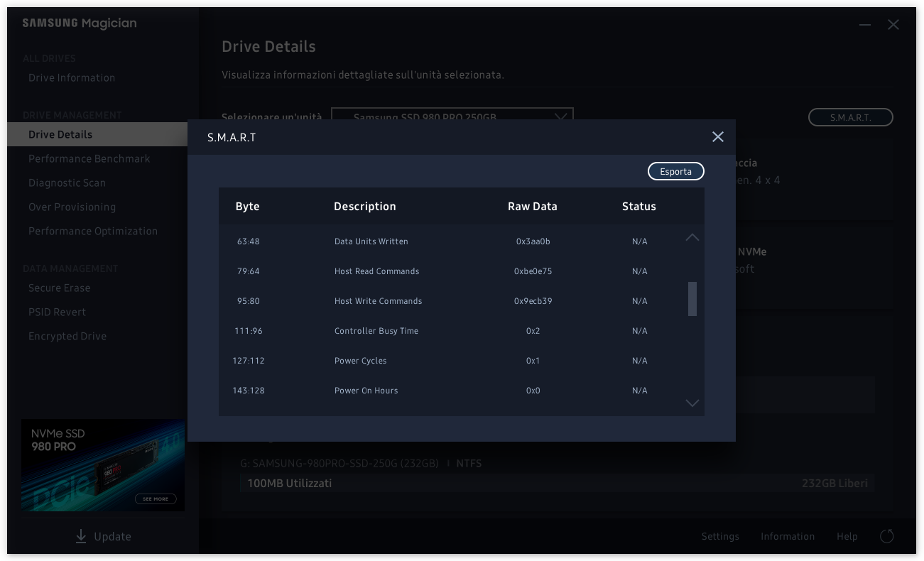Close the Samsung Magician window
This screenshot has height=561, width=924.
tap(893, 25)
